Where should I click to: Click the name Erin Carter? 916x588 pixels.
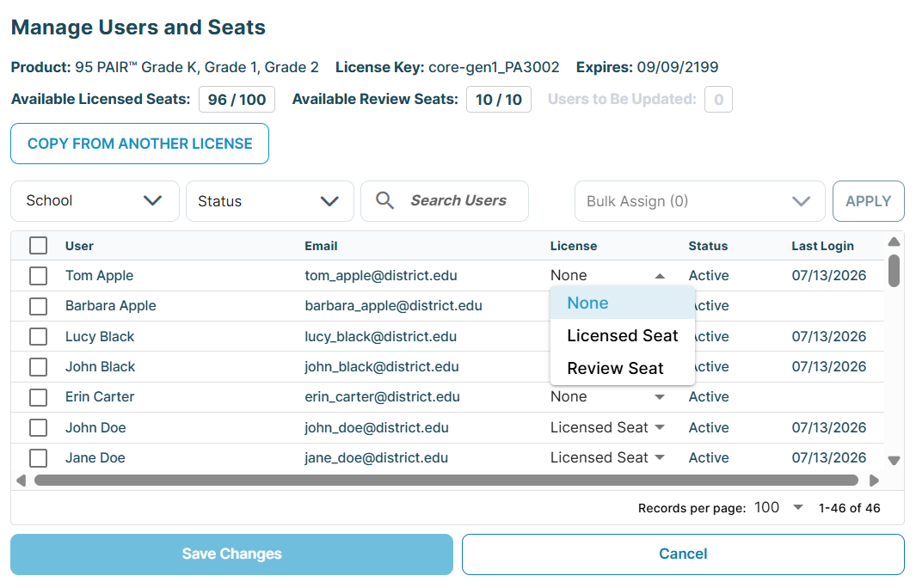[x=100, y=397]
